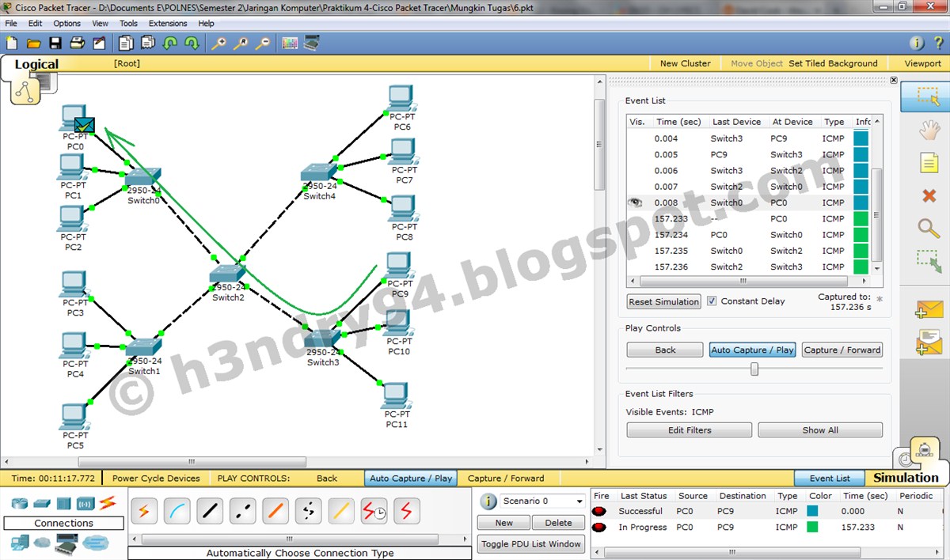Select the End Devices category

coord(20,542)
